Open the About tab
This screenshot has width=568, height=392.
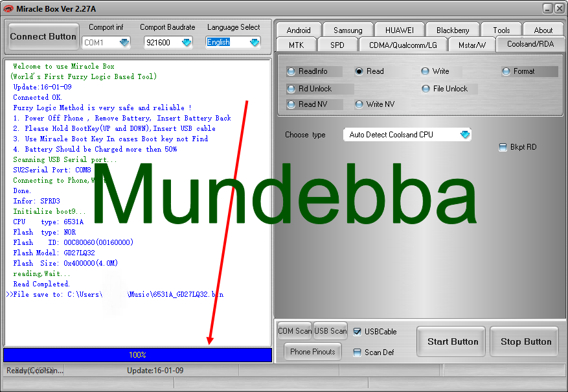(x=543, y=30)
